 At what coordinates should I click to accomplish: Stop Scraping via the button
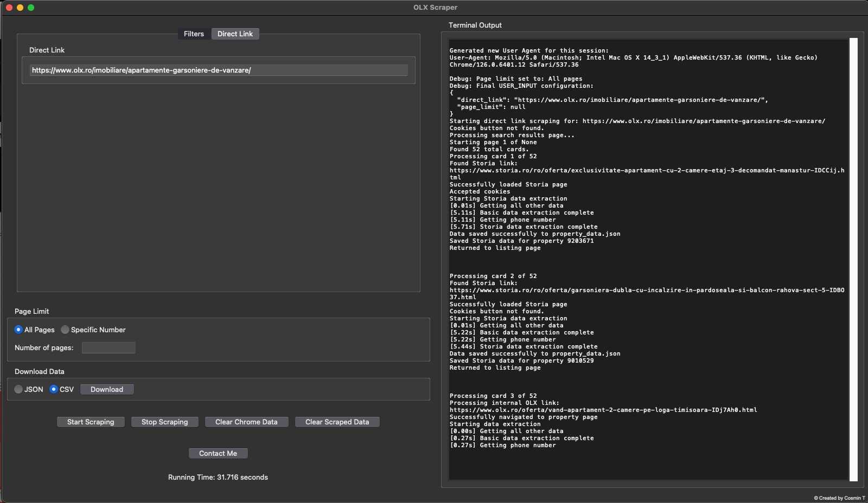[x=164, y=422]
